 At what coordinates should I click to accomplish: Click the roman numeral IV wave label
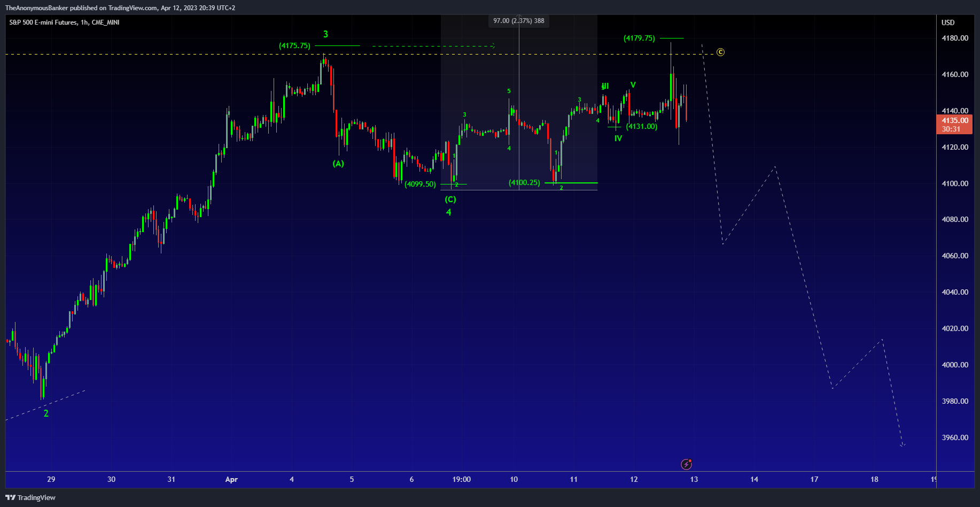(x=618, y=138)
